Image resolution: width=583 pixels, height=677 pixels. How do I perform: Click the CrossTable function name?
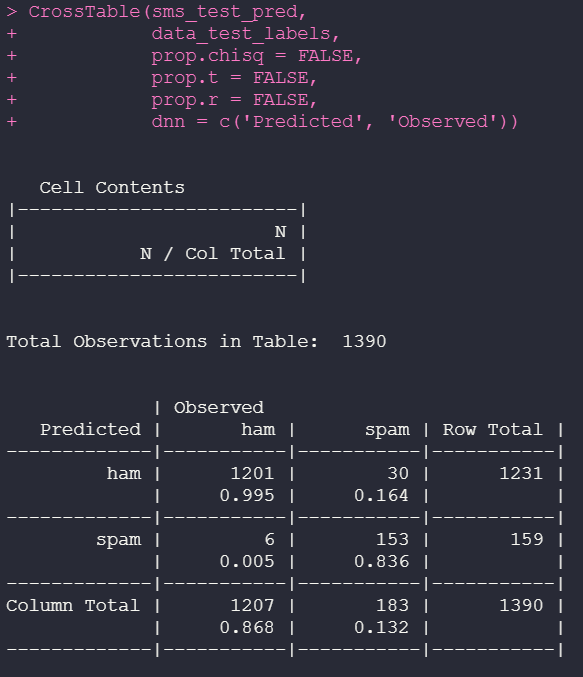[x=84, y=12]
